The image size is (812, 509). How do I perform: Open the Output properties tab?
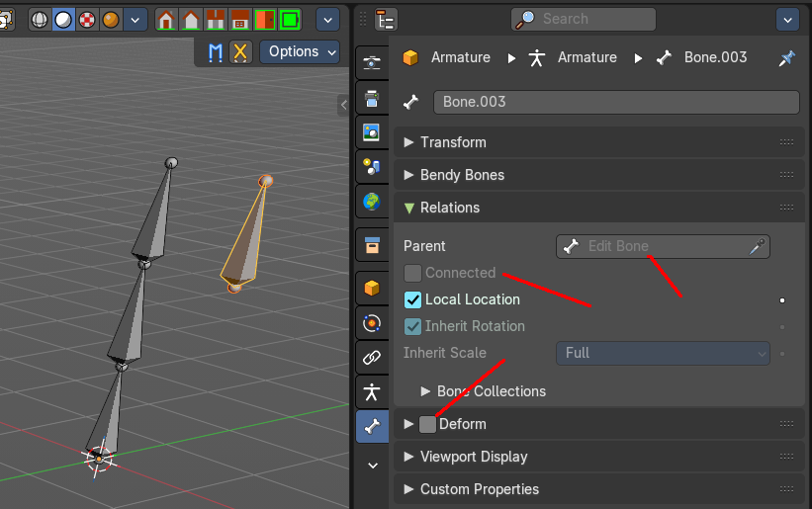(372, 98)
